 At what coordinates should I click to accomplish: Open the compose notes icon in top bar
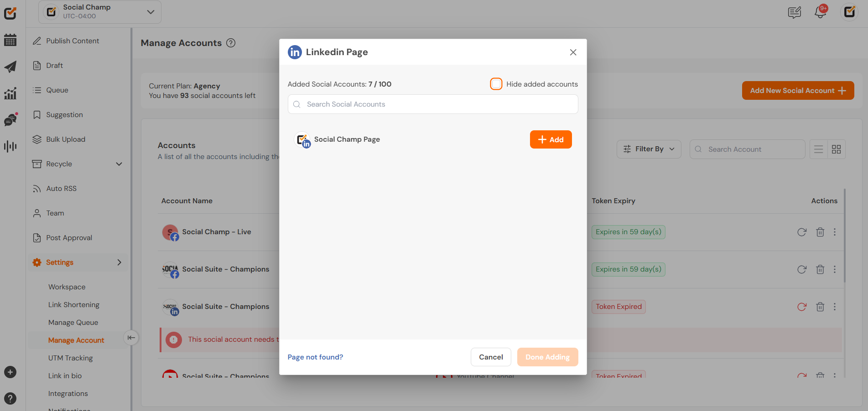[x=795, y=12]
